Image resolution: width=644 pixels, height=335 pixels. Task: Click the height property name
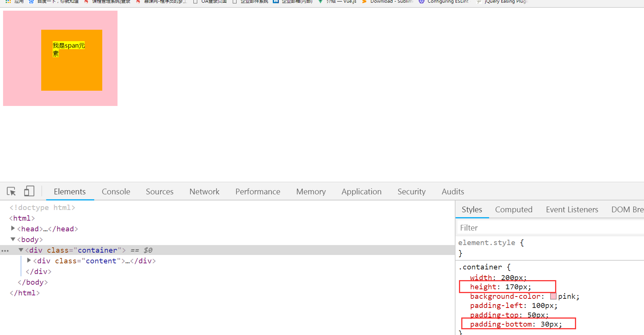[483, 287]
